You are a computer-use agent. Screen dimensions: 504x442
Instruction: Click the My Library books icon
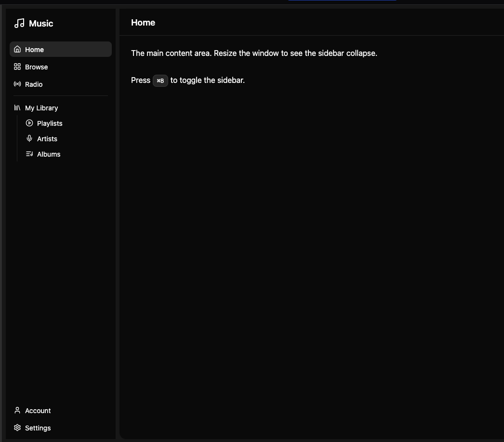coord(17,107)
